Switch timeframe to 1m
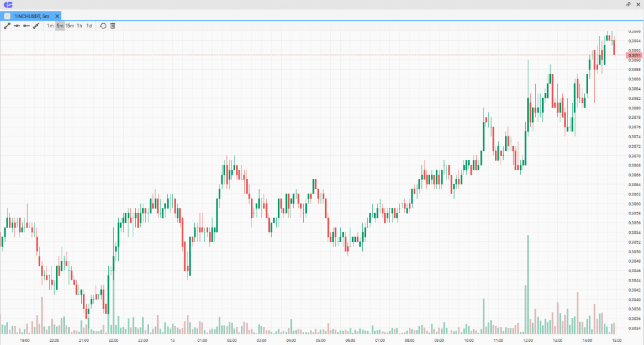The image size is (644, 345). [50, 26]
